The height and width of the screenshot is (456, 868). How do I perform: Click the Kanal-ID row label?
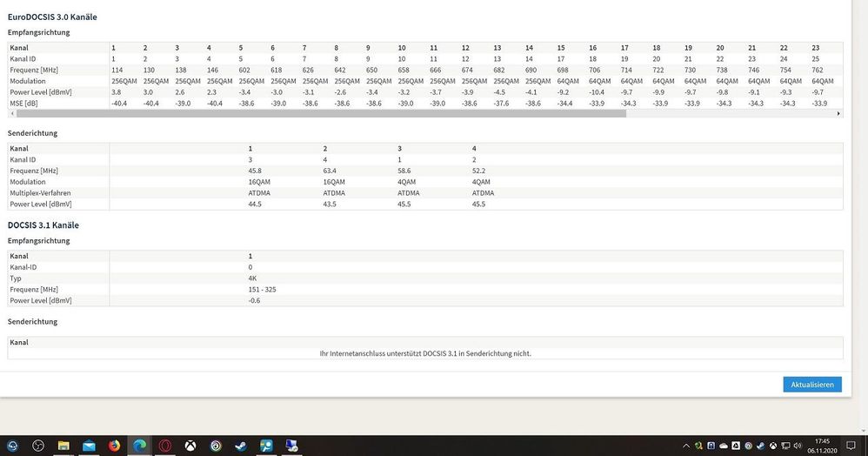click(x=23, y=267)
